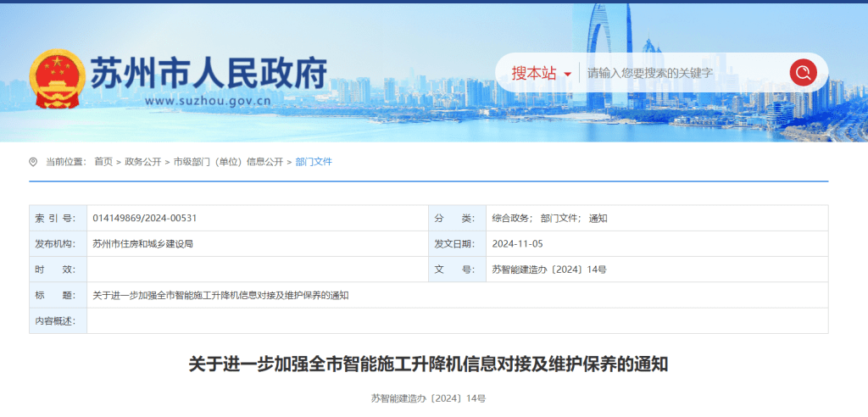Open 政务公开 breadcrumb link

[142, 162]
